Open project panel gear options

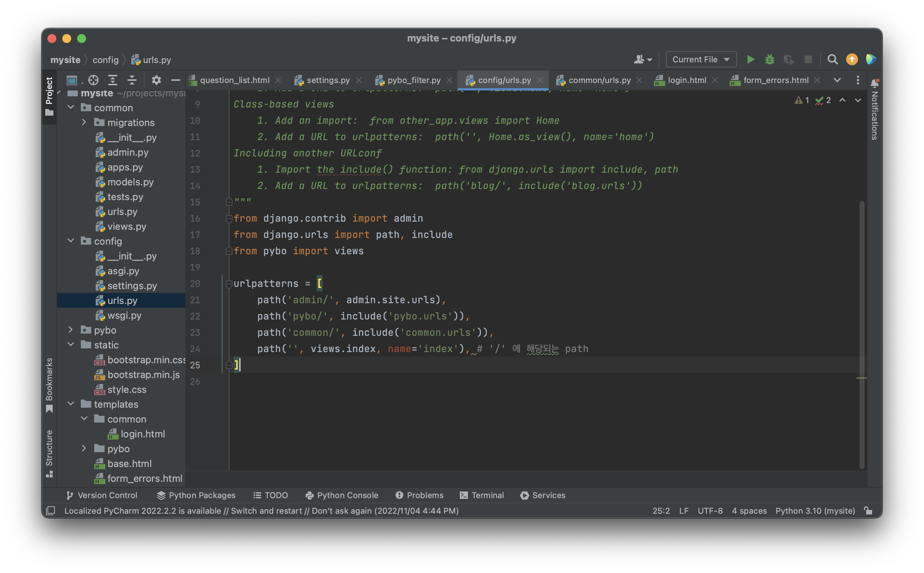click(156, 80)
